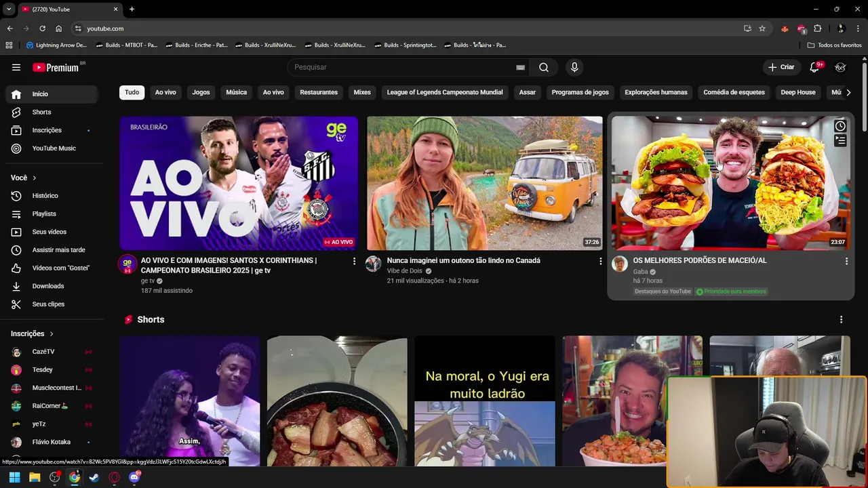This screenshot has width=868, height=488.
Task: Select the Restaurantes filter chip
Action: [x=319, y=92]
